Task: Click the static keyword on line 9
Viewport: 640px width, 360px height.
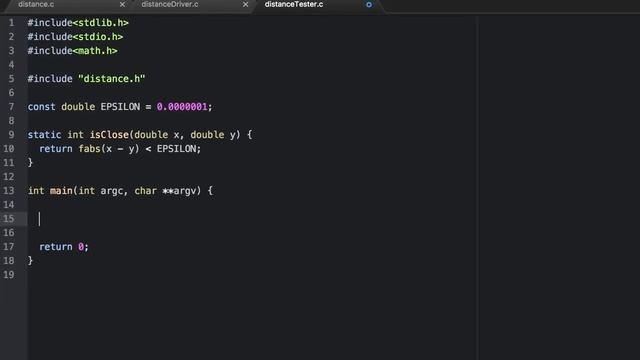Action: (x=44, y=135)
